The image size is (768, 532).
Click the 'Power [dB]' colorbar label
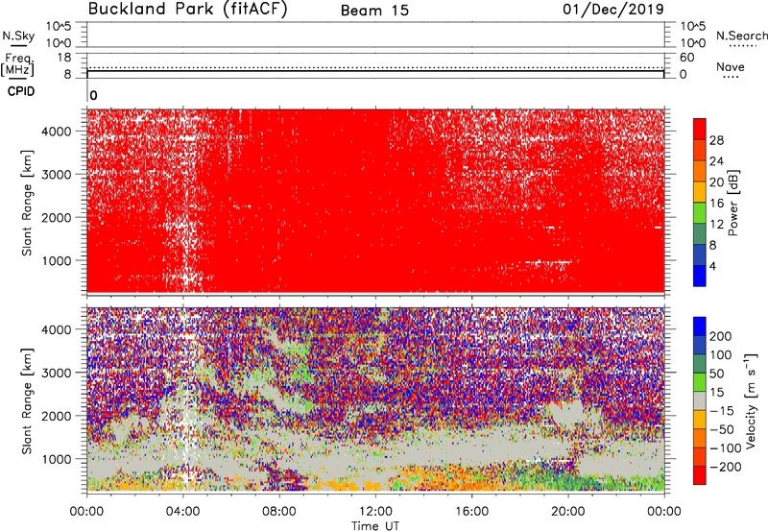pyautogui.click(x=733, y=203)
